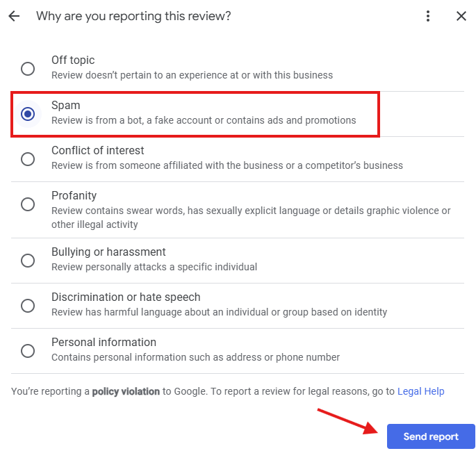Close the report review dialog
The width and height of the screenshot is (476, 451).
coord(461,16)
